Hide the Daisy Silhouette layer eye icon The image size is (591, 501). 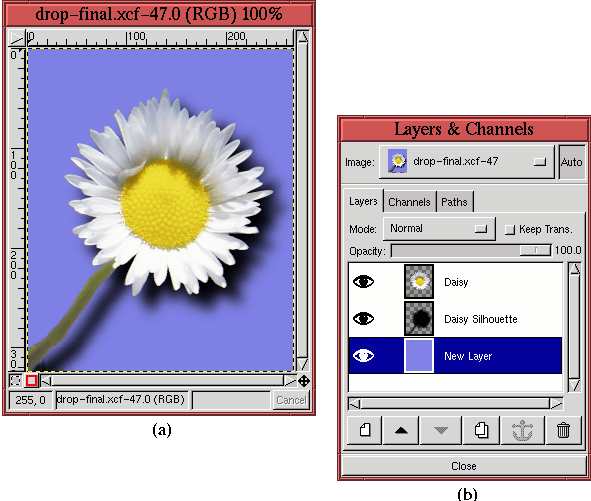point(363,319)
